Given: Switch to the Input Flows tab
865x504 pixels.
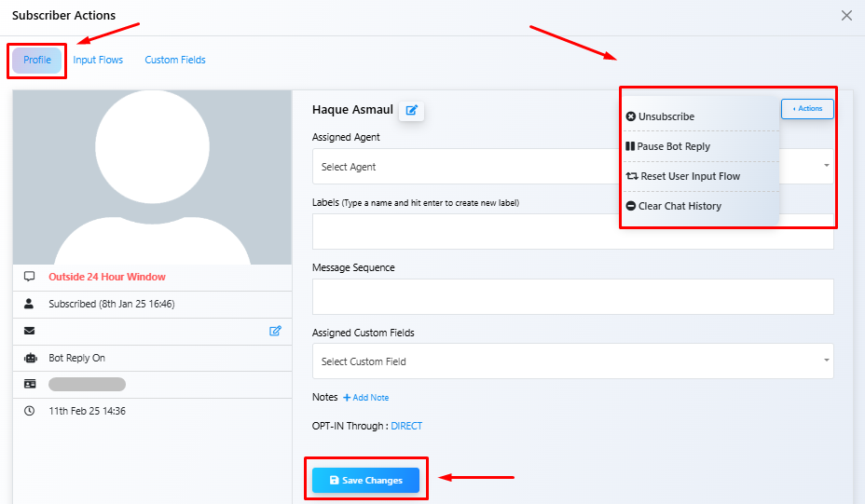Looking at the screenshot, I should pos(98,61).
